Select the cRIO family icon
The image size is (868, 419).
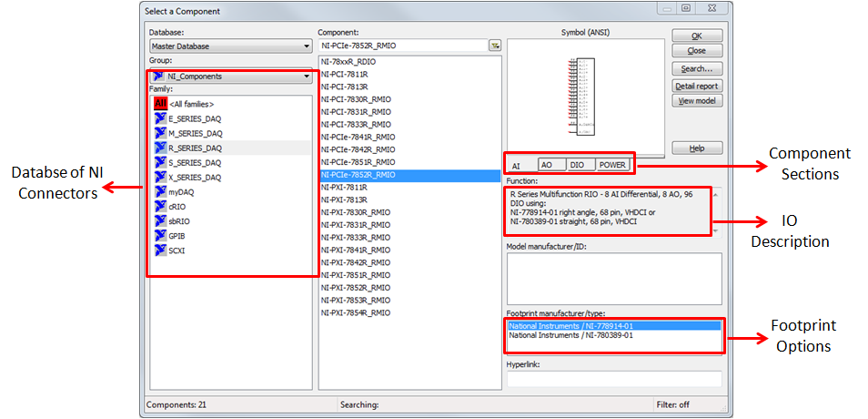click(x=161, y=207)
